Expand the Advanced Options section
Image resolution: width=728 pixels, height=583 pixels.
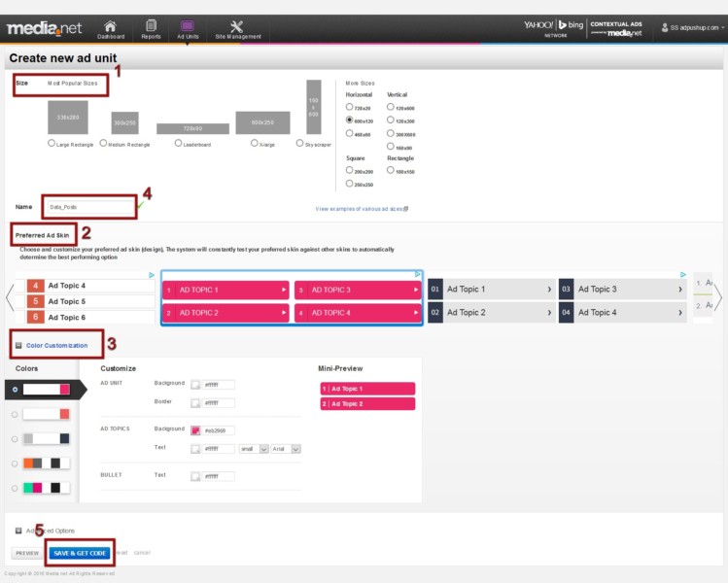pyautogui.click(x=18, y=531)
